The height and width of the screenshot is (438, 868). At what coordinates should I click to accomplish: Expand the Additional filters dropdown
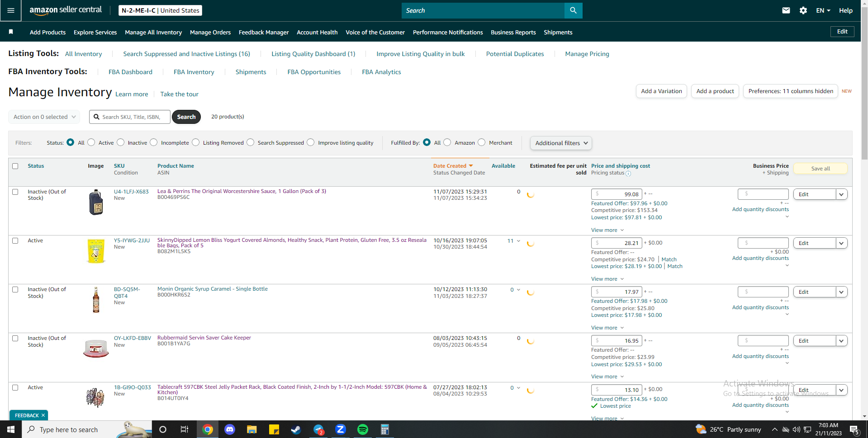pyautogui.click(x=561, y=143)
